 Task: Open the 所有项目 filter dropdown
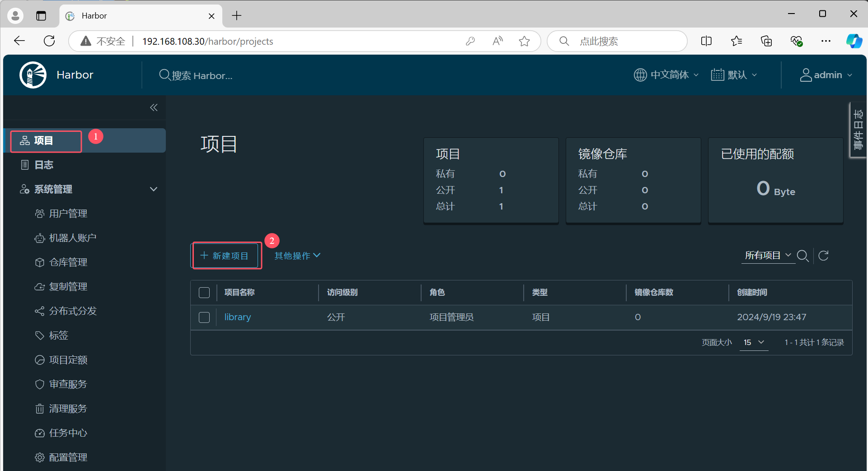(768, 255)
